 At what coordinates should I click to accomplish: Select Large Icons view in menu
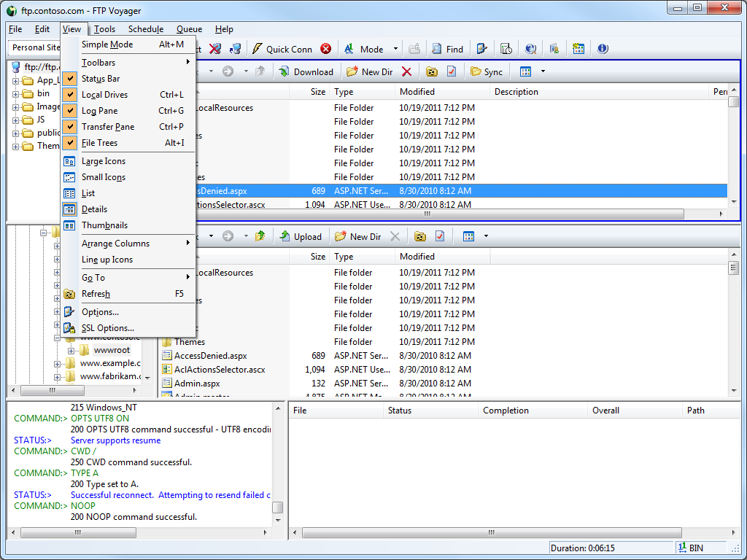pyautogui.click(x=103, y=161)
